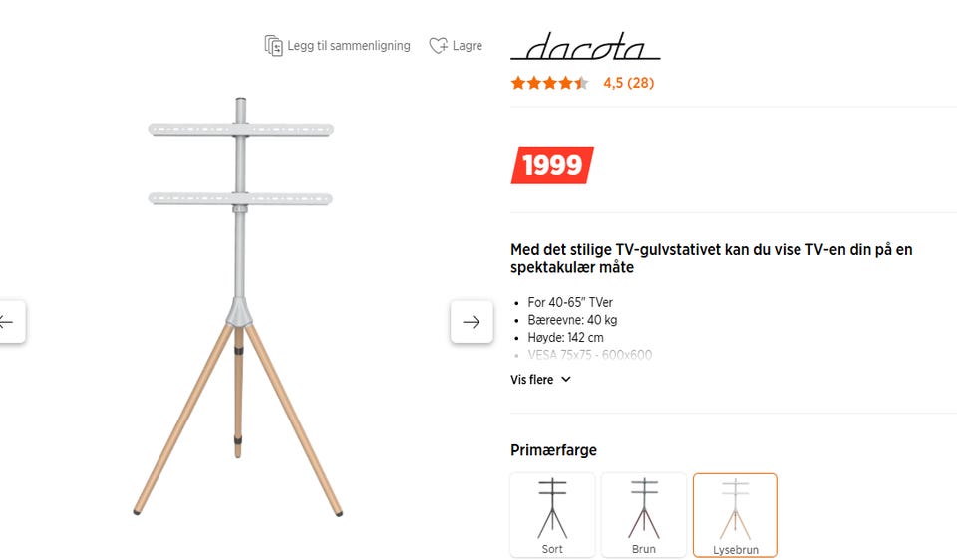Click the red 1999 price tag
Image resolution: width=957 pixels, height=560 pixels.
point(552,165)
